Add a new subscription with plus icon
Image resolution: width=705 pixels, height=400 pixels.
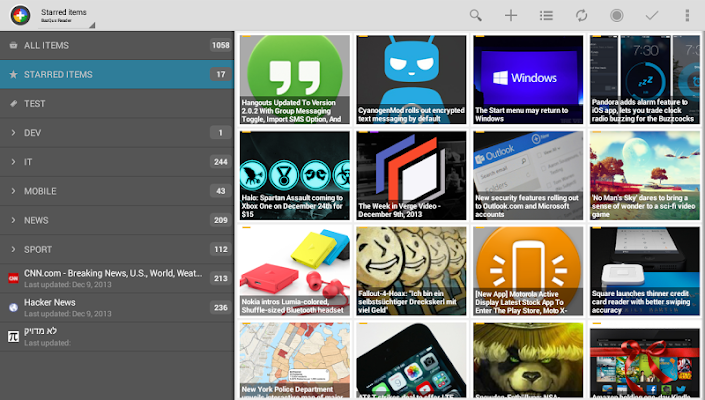point(511,16)
